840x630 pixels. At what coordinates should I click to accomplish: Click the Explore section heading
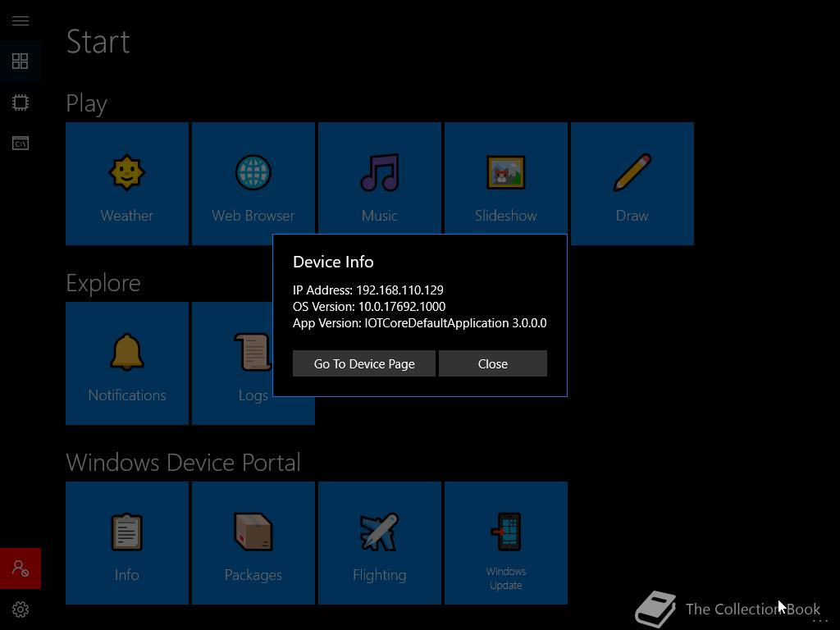pos(103,283)
